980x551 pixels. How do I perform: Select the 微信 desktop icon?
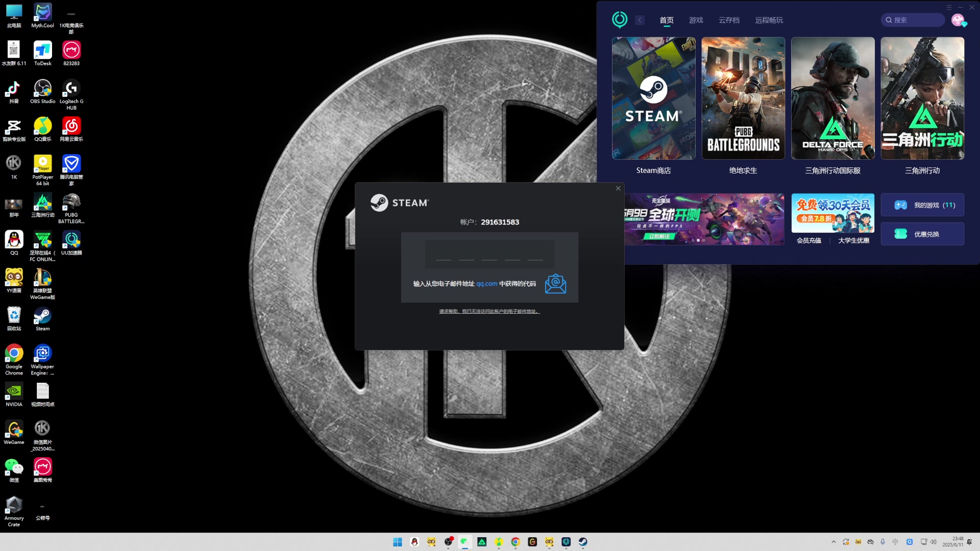(x=14, y=470)
